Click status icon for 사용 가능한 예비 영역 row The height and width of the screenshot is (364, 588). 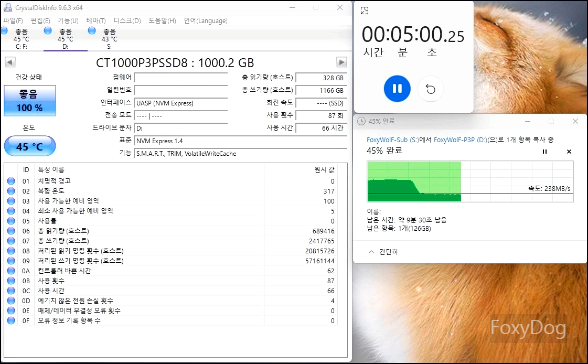11,201
